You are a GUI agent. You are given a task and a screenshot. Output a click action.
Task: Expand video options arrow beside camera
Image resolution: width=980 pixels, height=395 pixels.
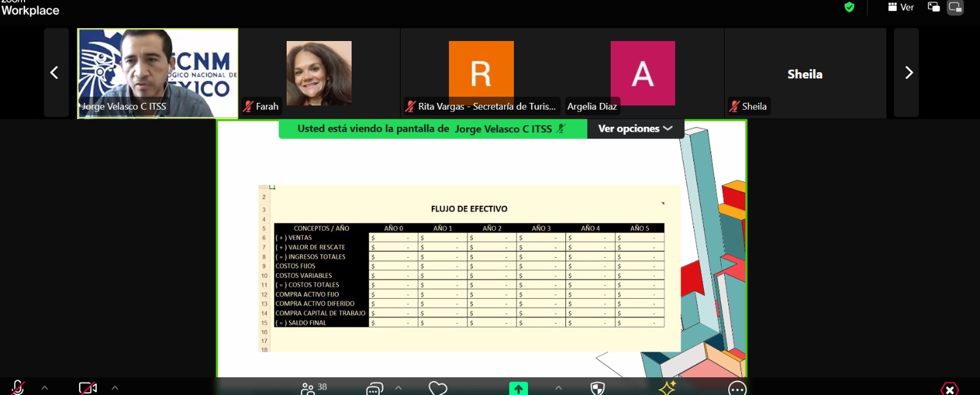coord(115,388)
